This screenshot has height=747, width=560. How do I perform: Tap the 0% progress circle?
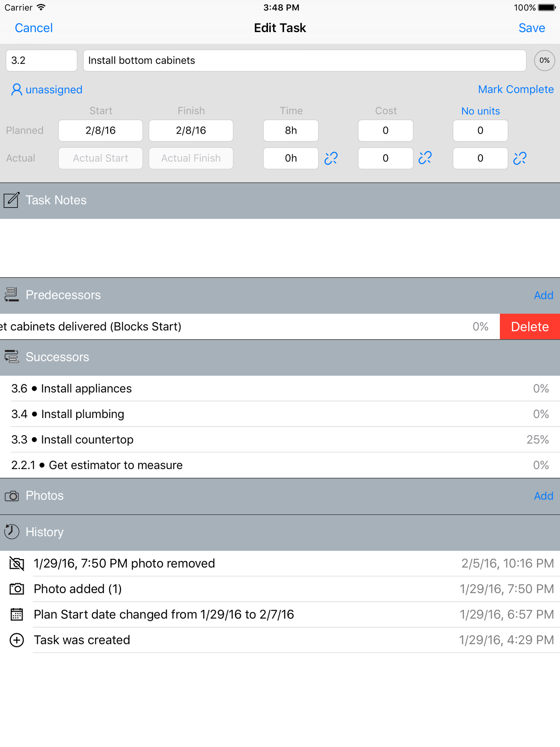point(544,61)
